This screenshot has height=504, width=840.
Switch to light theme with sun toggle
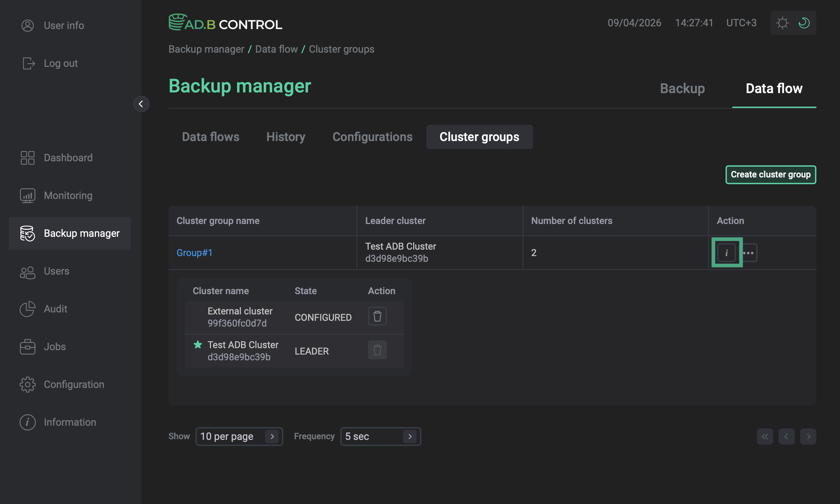[x=782, y=23]
